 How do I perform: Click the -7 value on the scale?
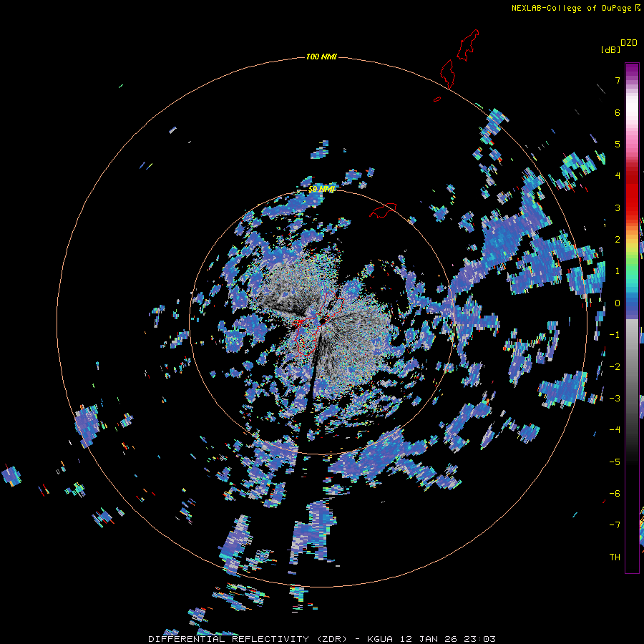[615, 525]
